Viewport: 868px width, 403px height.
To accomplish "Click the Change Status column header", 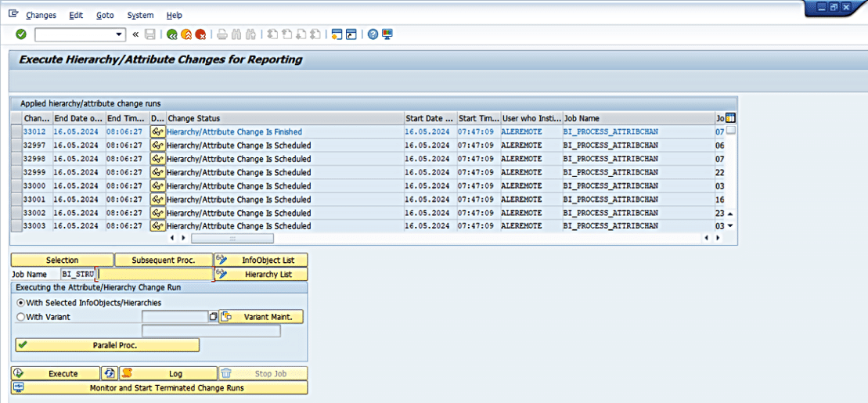I will pyautogui.click(x=285, y=118).
